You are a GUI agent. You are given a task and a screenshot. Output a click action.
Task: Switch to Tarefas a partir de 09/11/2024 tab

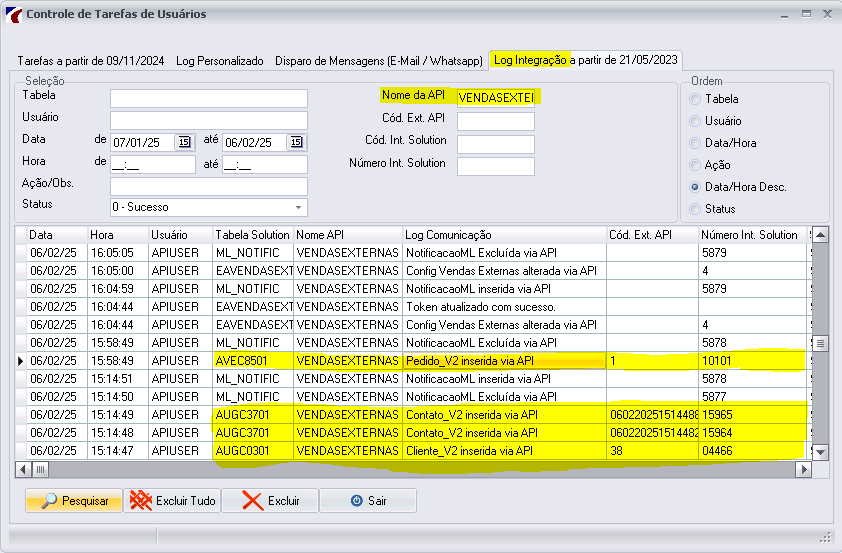click(x=91, y=61)
